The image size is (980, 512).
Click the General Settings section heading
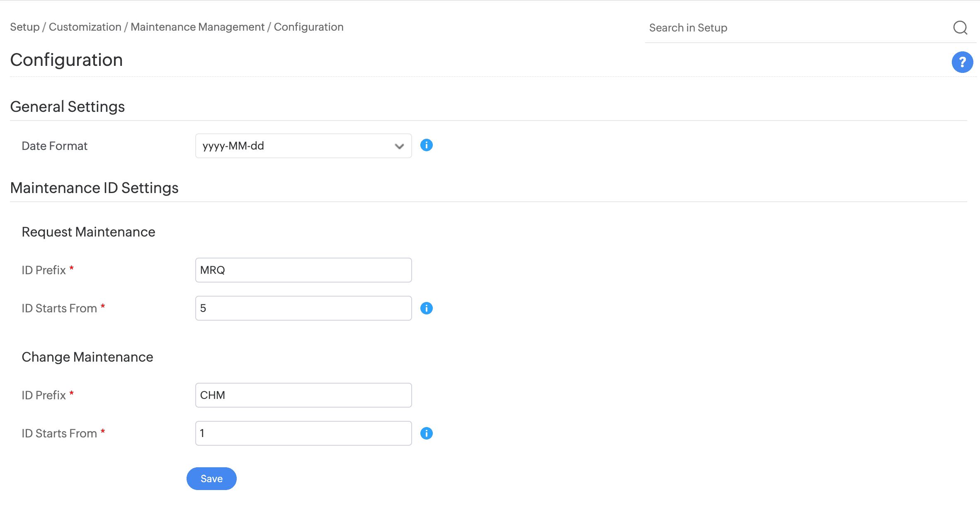click(67, 107)
